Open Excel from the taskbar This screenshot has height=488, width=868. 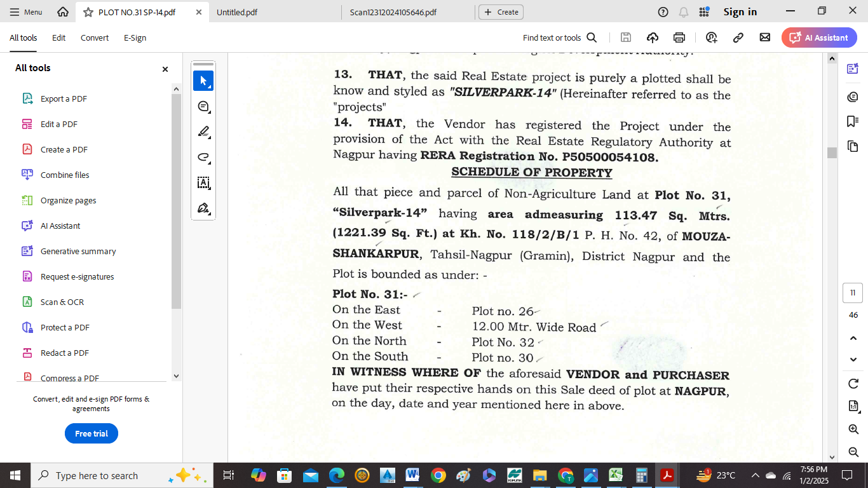[616, 475]
